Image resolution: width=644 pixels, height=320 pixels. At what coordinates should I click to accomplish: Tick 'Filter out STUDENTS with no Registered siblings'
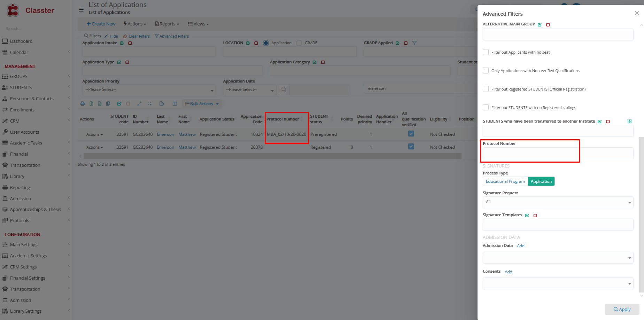486,108
